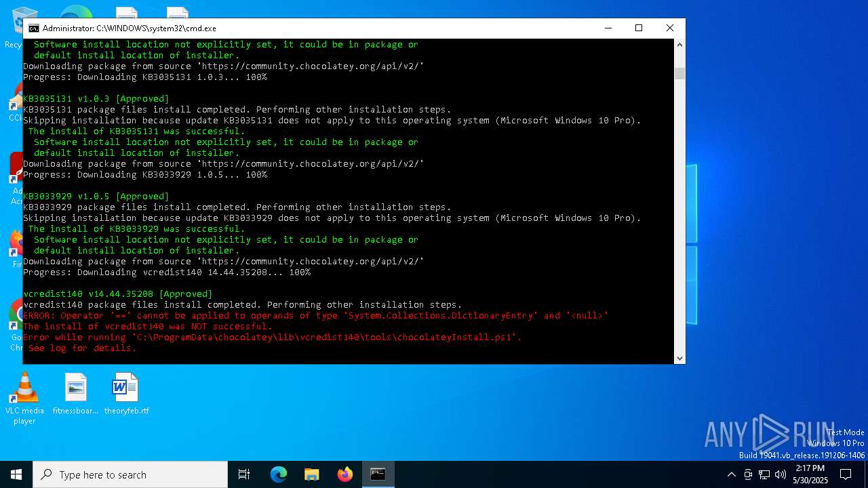
Task: Open the clock showing 2:17 PM
Action: 810,474
